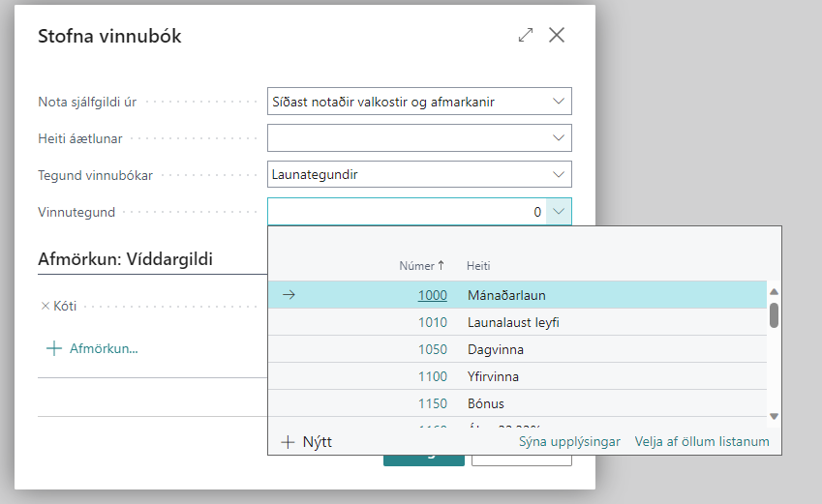Click the Sýna upplýsingar link
The image size is (822, 504).
click(x=569, y=442)
